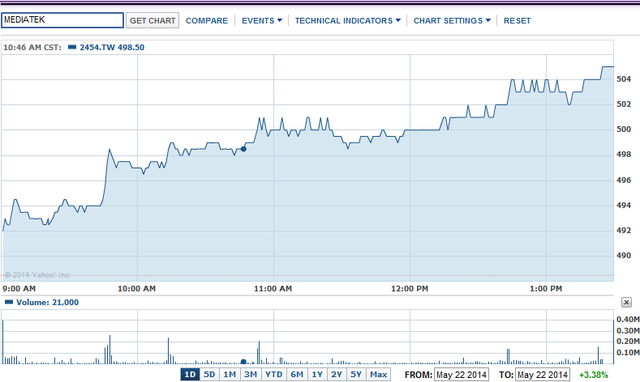Image resolution: width=640 pixels, height=382 pixels.
Task: Click the FROM date field
Action: click(x=461, y=375)
